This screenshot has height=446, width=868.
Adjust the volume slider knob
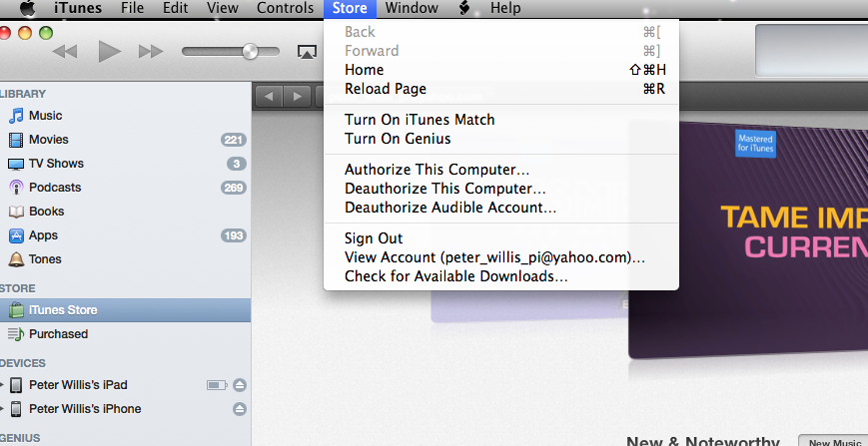click(251, 52)
